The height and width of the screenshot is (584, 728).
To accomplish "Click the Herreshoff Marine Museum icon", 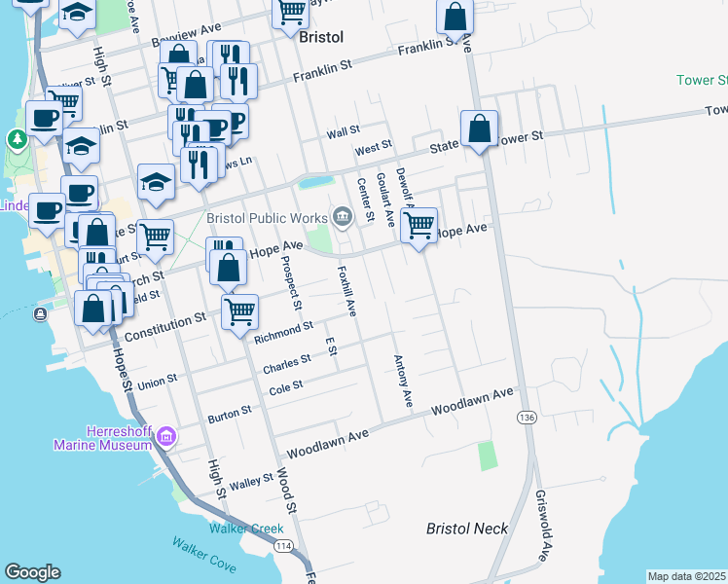I will coord(166,437).
